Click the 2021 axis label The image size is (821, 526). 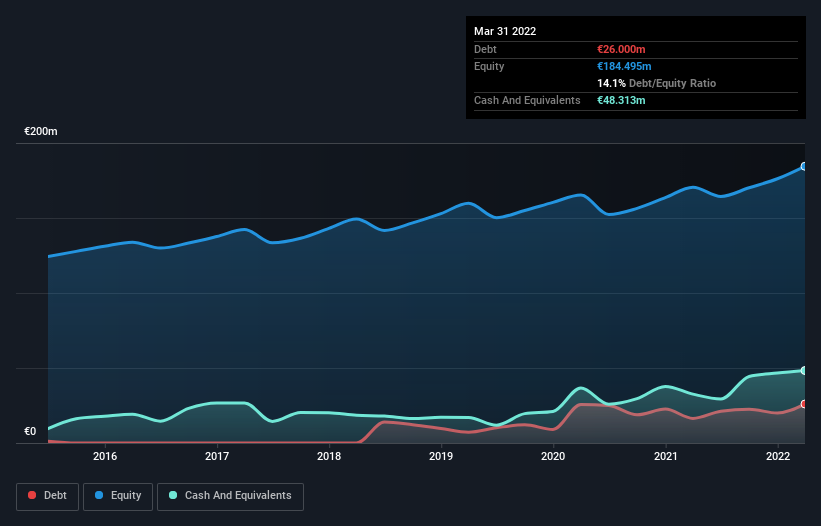pyautogui.click(x=665, y=456)
